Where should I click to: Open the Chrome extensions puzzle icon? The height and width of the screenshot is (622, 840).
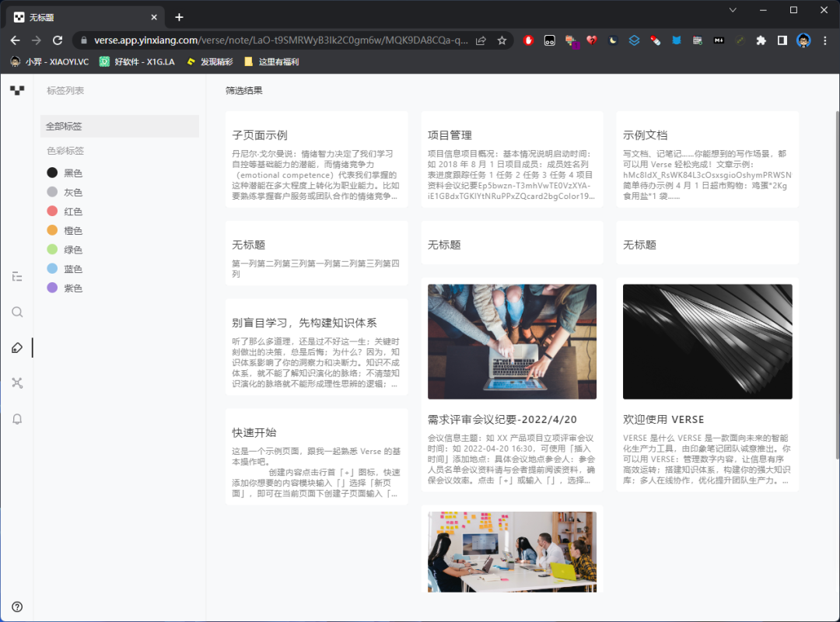coord(761,40)
